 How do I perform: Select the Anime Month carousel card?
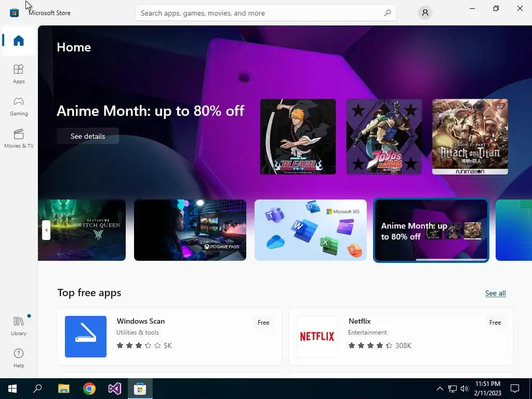[x=431, y=230]
